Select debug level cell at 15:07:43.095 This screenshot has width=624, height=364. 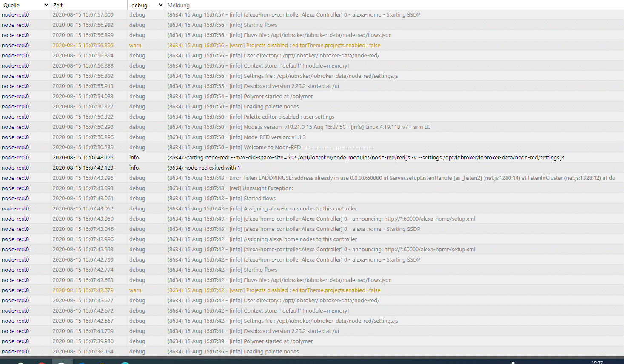[137, 178]
